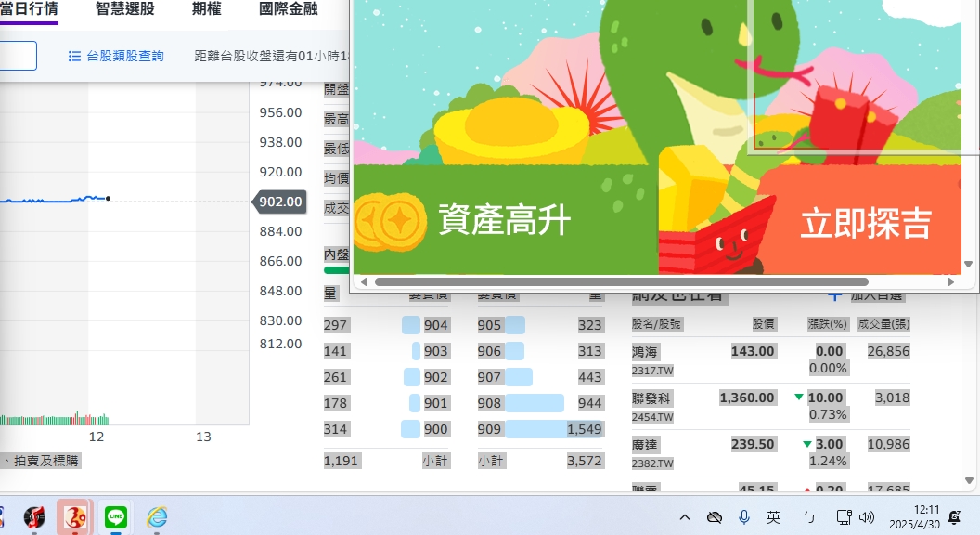This screenshot has height=535, width=980.
Task: Open the volume speaker icon
Action: tap(867, 517)
